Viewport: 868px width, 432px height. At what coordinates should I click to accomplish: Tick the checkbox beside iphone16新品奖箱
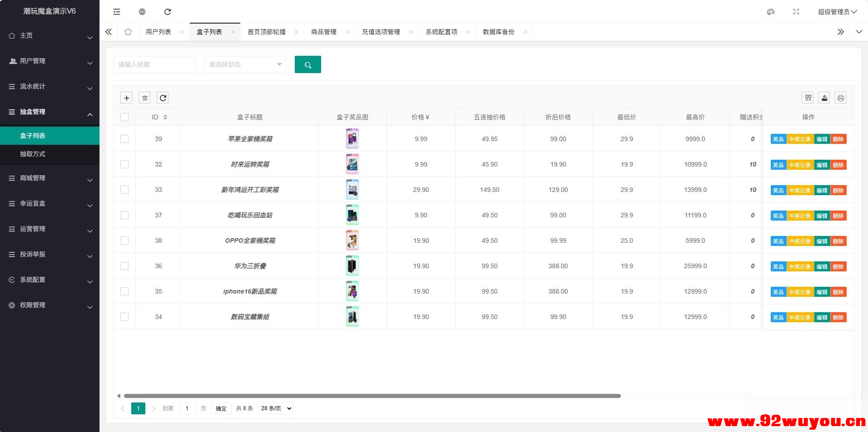point(124,291)
